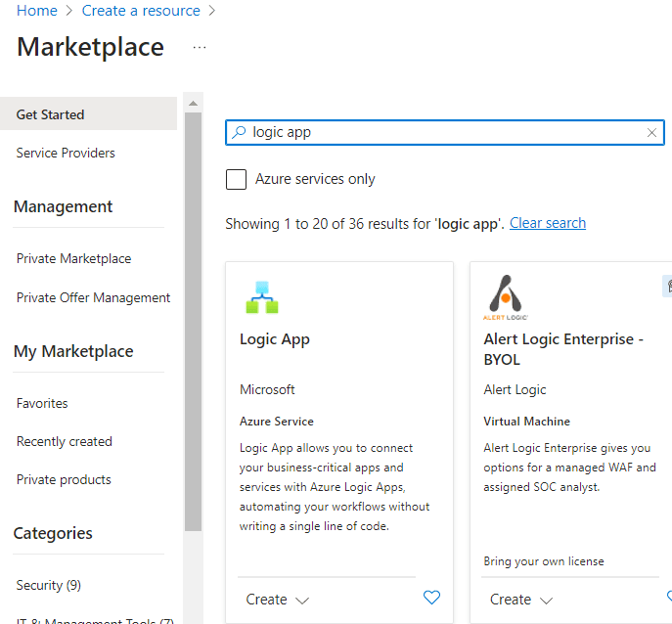Go to Private Marketplace
This screenshot has height=624, width=672.
(73, 259)
